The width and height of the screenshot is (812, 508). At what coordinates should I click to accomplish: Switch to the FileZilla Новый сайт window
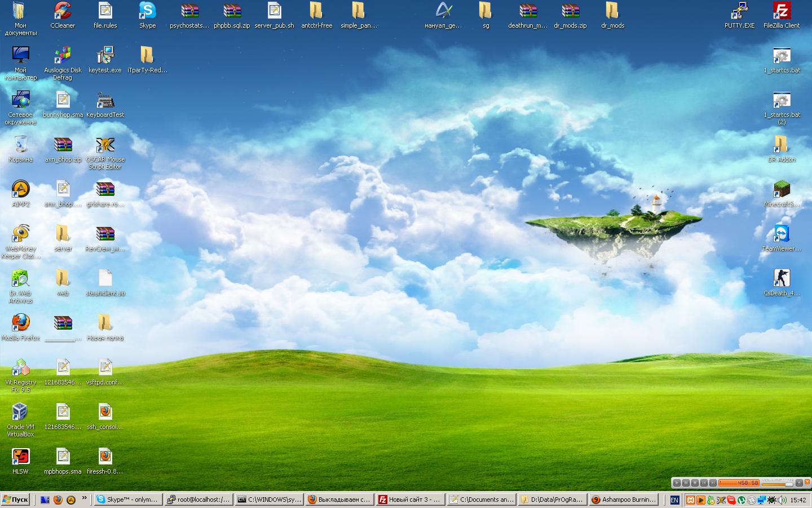tap(411, 500)
